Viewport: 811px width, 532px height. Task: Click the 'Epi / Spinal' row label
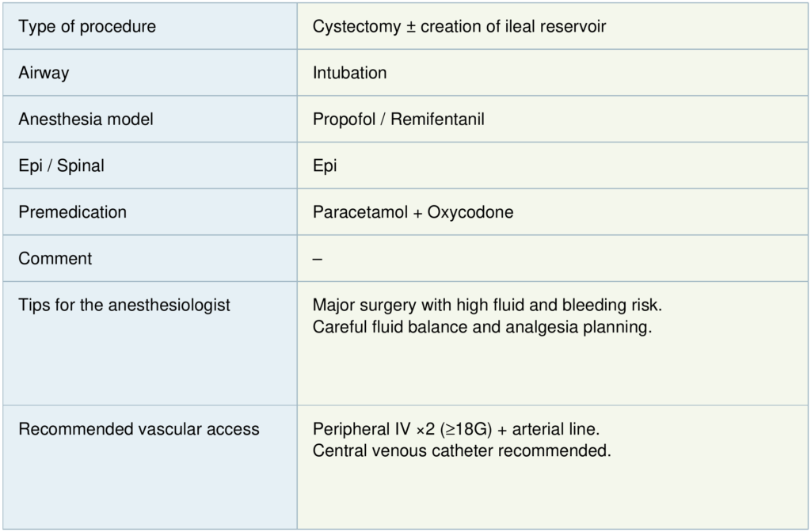[x=61, y=166]
